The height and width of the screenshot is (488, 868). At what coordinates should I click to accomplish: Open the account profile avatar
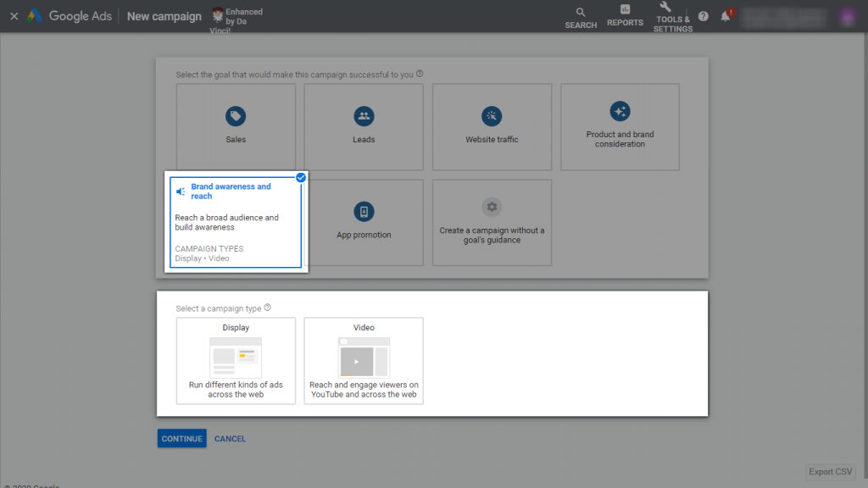(x=847, y=17)
